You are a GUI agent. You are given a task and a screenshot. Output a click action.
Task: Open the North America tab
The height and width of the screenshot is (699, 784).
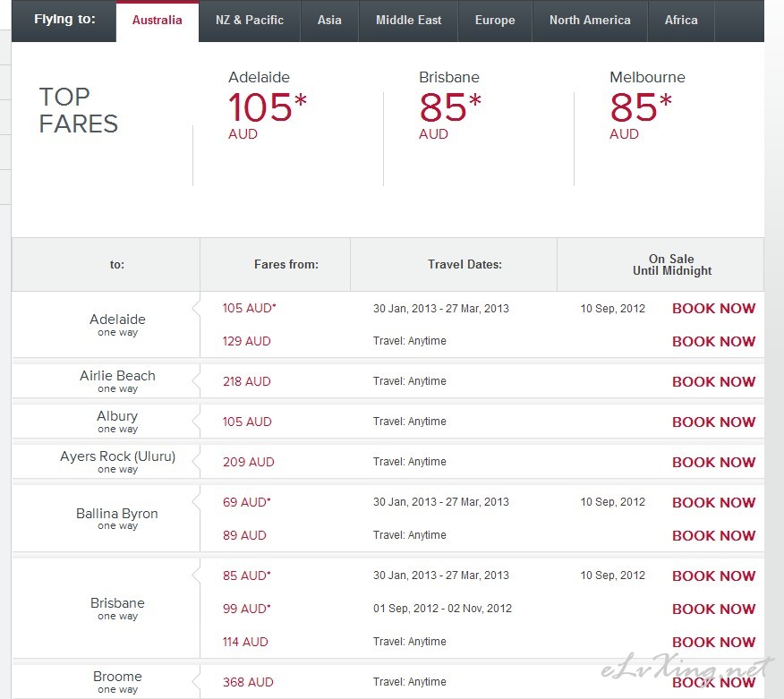(590, 21)
